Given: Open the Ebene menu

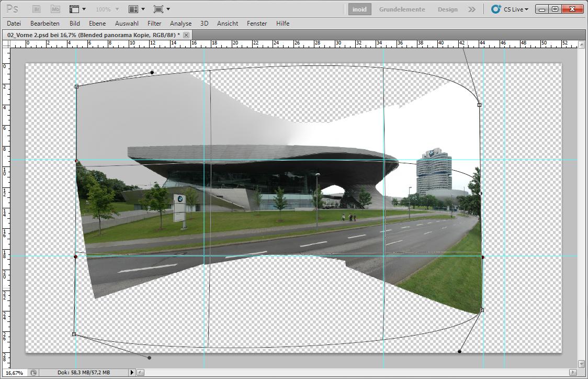Looking at the screenshot, I should click(97, 23).
